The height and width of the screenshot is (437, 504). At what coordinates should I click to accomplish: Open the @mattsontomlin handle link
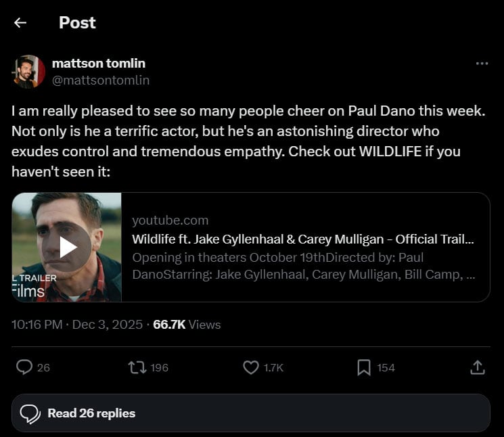click(101, 80)
